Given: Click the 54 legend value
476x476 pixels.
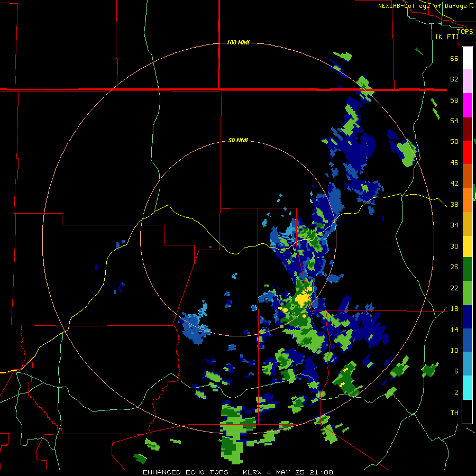Looking at the screenshot, I should 454,121.
